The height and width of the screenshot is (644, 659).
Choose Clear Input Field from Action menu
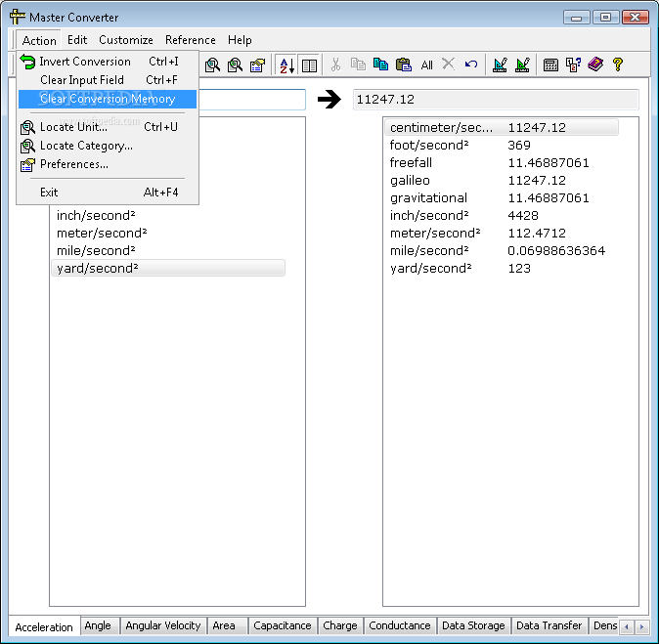(108, 80)
